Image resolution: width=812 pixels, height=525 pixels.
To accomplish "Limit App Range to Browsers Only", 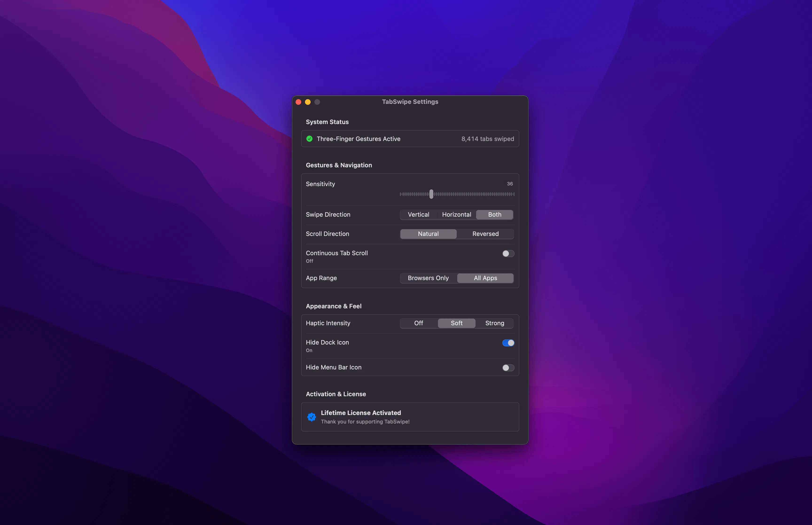I will pos(428,278).
